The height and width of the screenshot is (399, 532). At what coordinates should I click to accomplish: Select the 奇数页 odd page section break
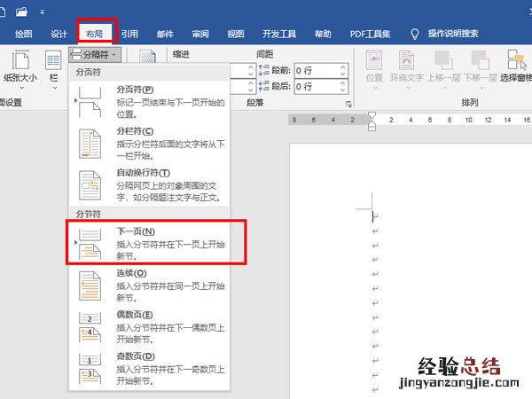[149, 369]
